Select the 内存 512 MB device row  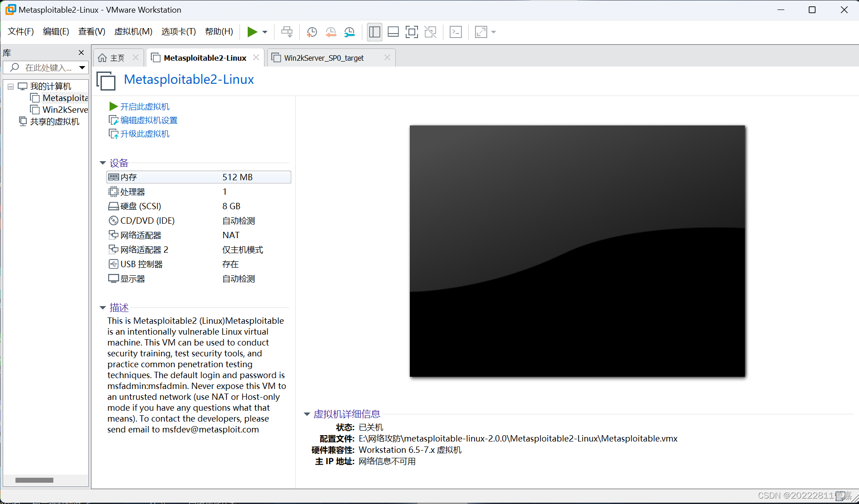pos(199,177)
